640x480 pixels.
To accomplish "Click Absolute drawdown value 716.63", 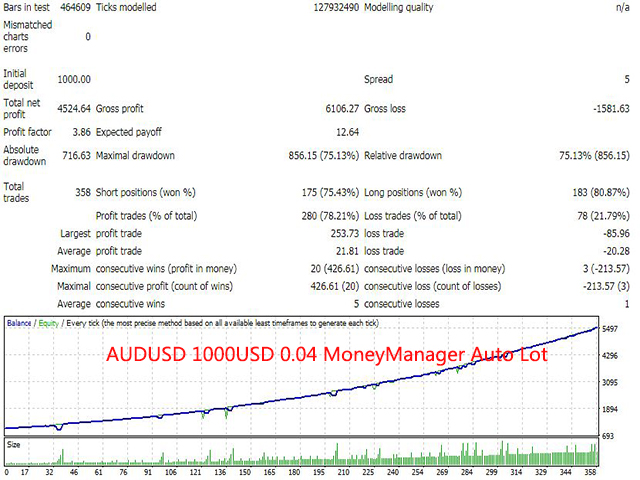I will coord(76,156).
